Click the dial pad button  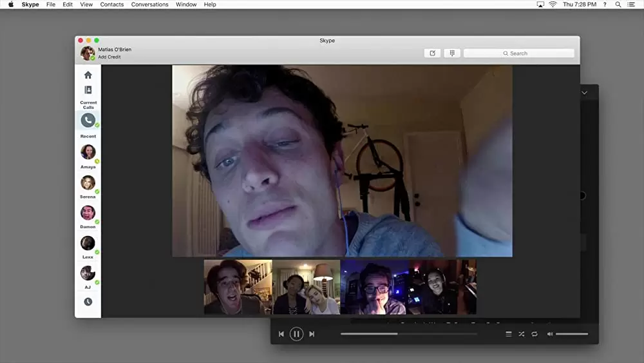click(x=452, y=54)
